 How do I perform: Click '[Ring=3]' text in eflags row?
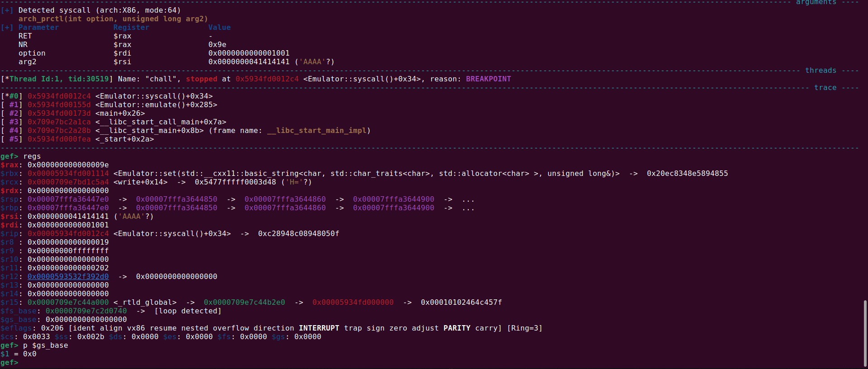click(x=524, y=328)
